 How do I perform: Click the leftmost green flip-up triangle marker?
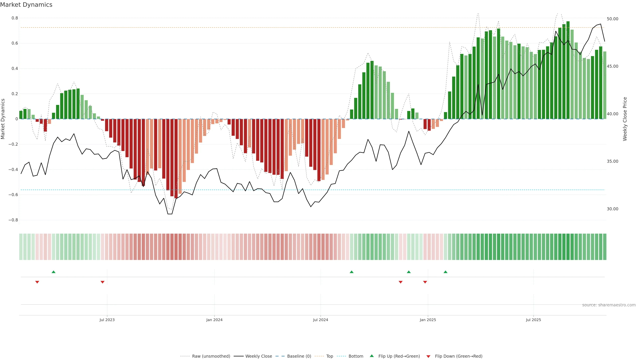click(53, 272)
